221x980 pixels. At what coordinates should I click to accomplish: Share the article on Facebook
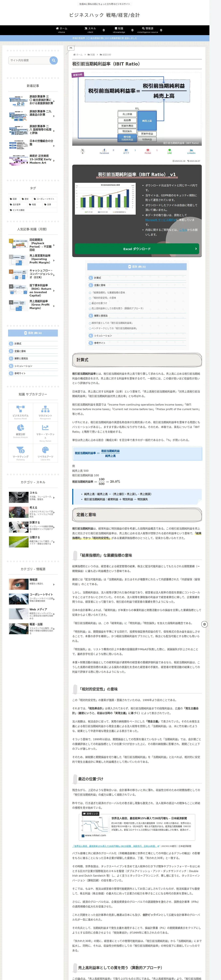[x=104, y=151]
